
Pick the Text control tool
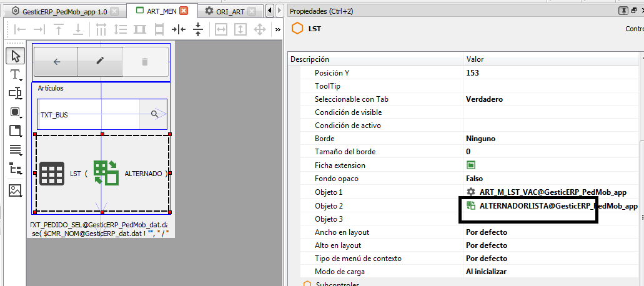point(15,75)
